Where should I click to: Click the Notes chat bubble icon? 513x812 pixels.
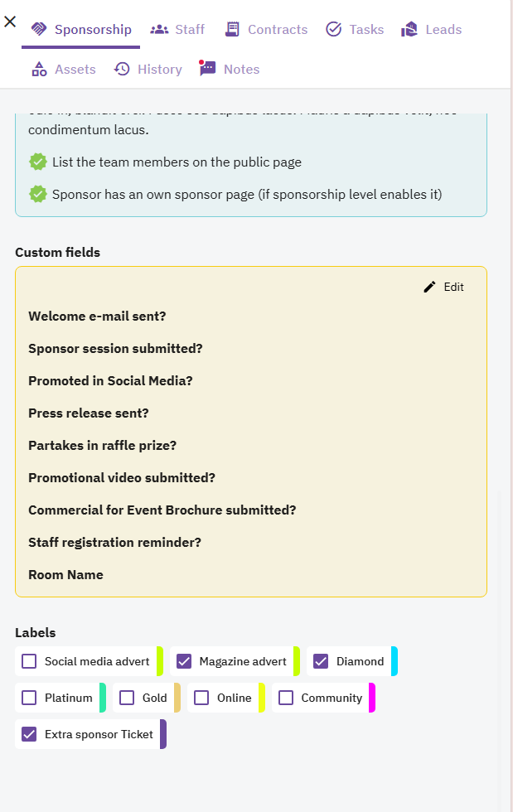(x=207, y=68)
